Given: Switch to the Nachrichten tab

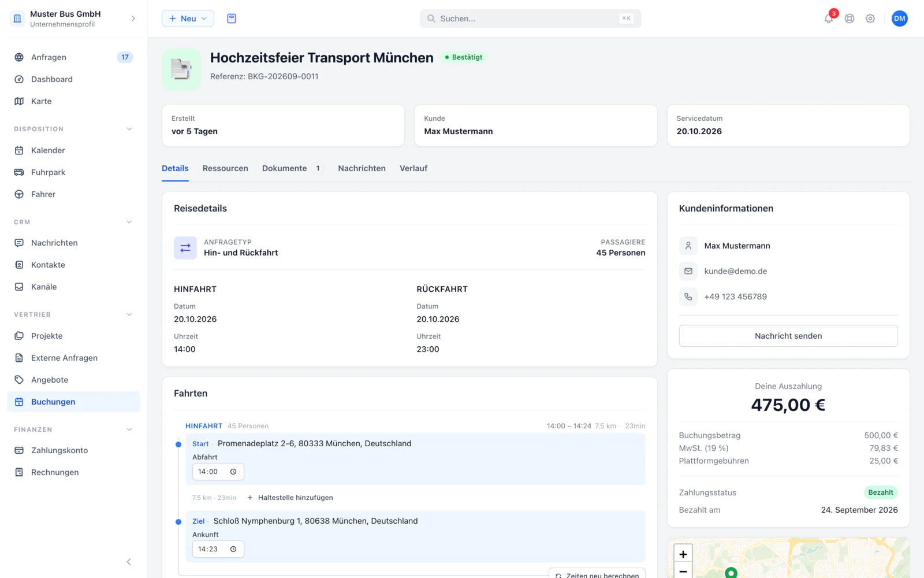Looking at the screenshot, I should 362,168.
